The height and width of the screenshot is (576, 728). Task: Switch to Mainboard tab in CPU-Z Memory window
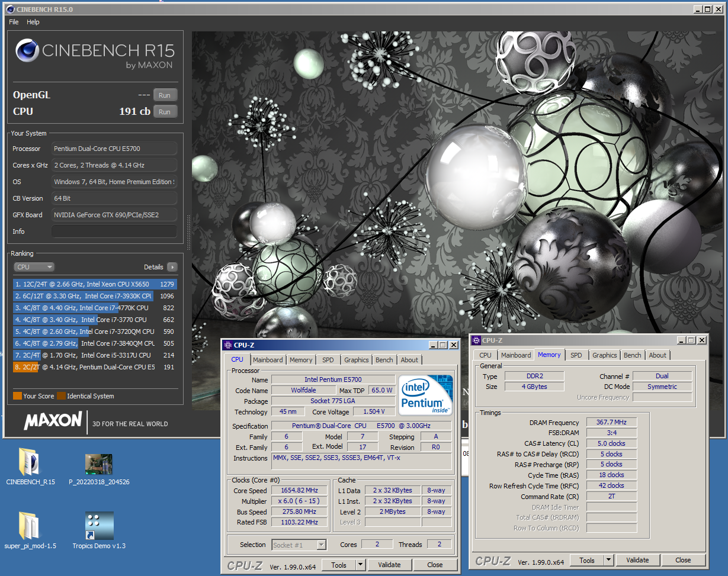click(516, 355)
